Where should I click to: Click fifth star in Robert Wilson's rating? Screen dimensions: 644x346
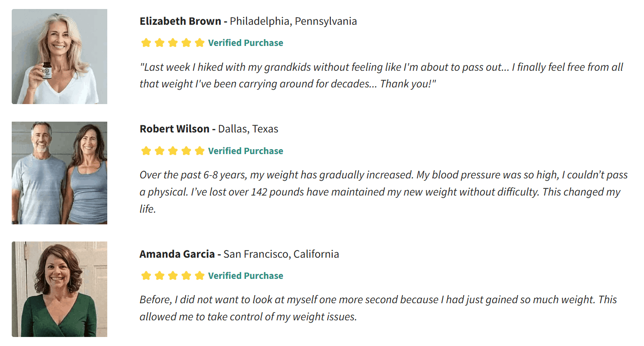(x=200, y=151)
